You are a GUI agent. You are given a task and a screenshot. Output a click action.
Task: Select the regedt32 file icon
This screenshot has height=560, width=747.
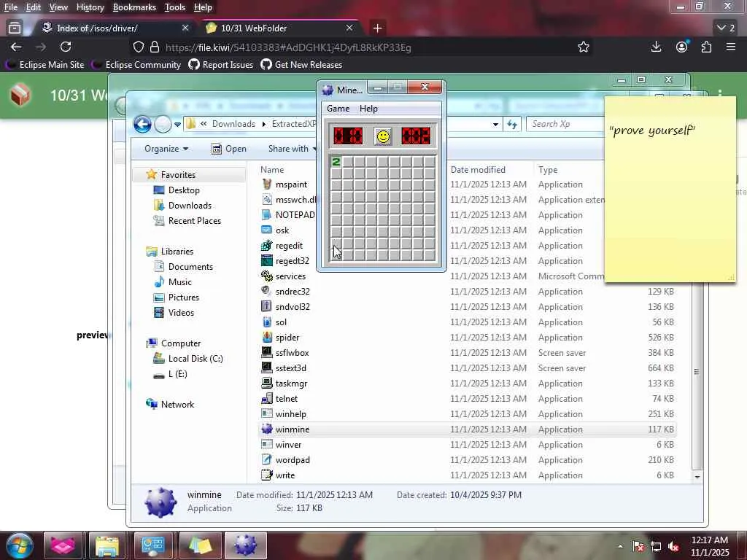pos(267,260)
